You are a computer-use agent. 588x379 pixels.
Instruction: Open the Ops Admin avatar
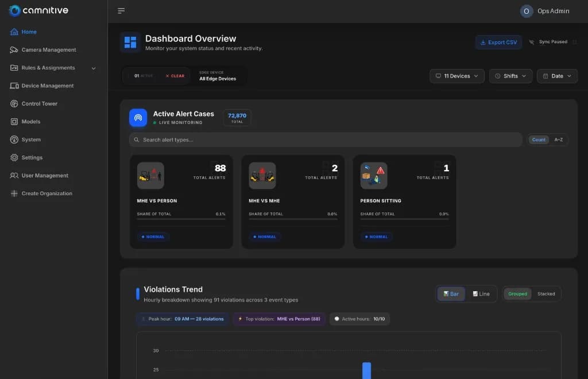point(527,11)
